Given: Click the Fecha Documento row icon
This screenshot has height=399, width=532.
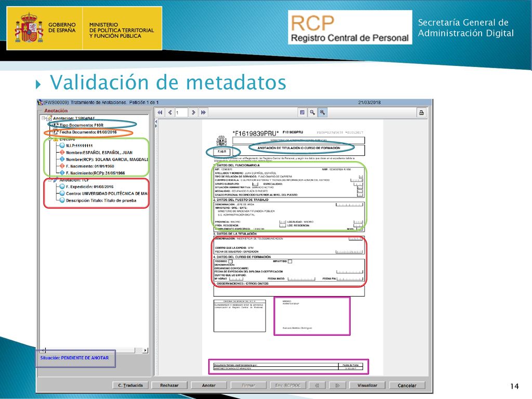Looking at the screenshot, I should click(56, 132).
